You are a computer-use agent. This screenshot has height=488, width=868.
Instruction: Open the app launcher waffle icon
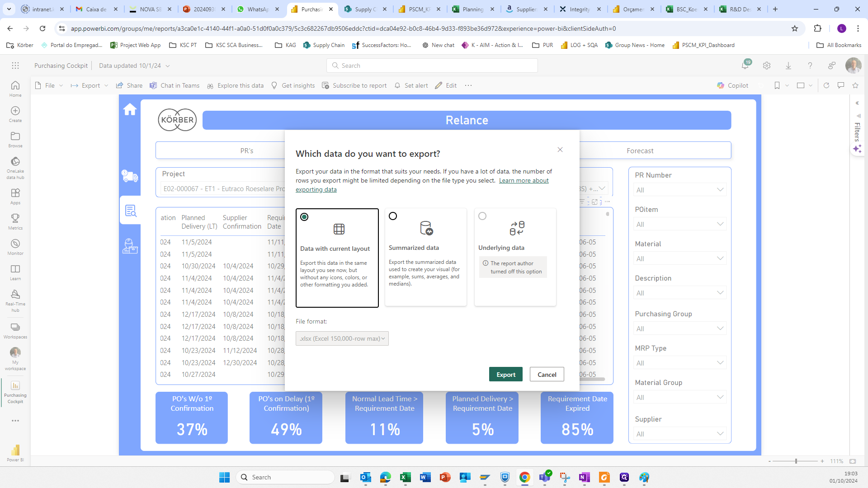pos(15,66)
